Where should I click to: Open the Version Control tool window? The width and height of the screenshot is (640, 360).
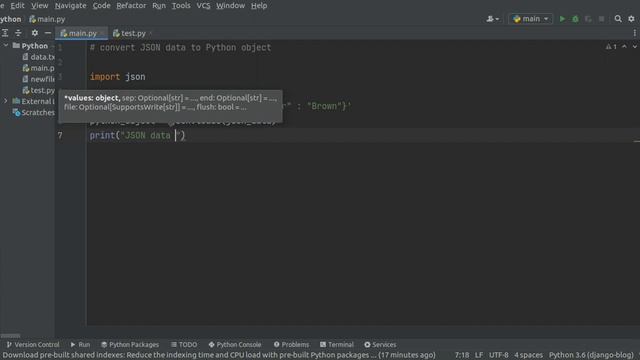pyautogui.click(x=33, y=345)
